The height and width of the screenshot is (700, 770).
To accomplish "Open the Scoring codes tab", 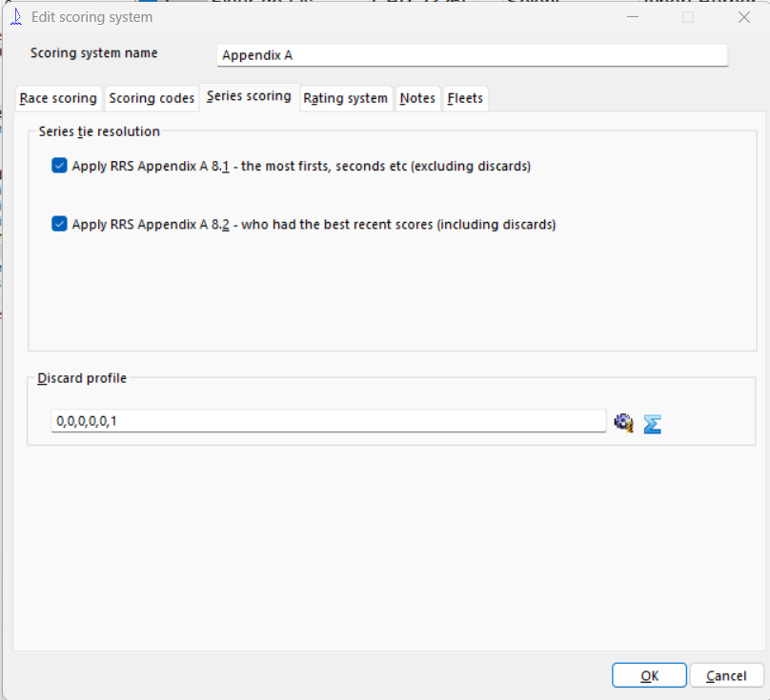I will (152, 98).
